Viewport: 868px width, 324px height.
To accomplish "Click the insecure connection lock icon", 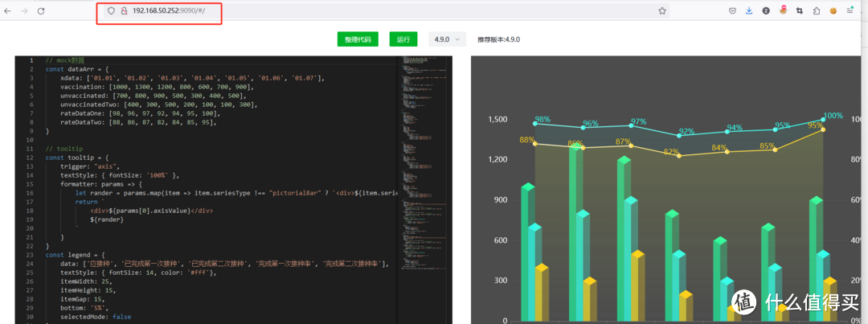I will (x=125, y=11).
